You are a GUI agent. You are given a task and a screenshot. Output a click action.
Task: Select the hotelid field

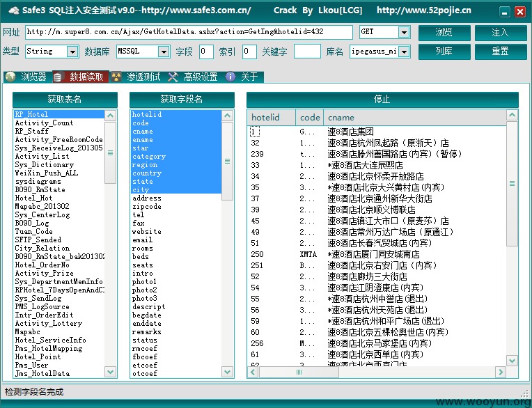click(x=176, y=114)
